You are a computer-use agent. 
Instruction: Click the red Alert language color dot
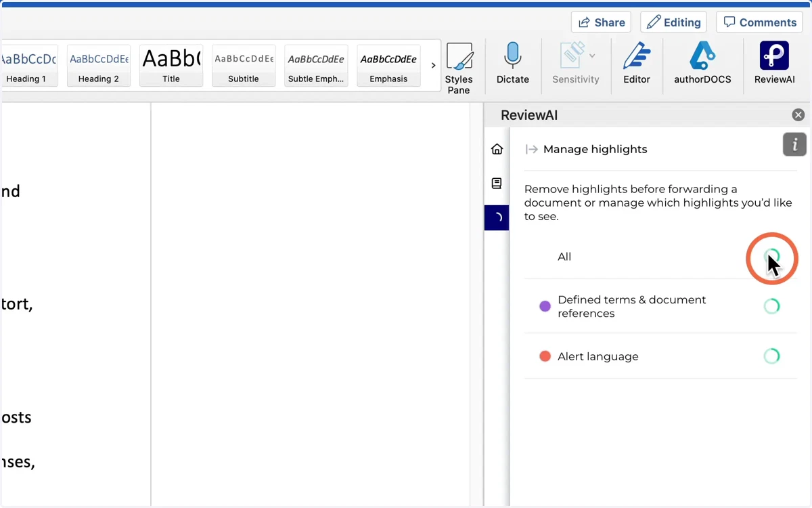tap(545, 356)
